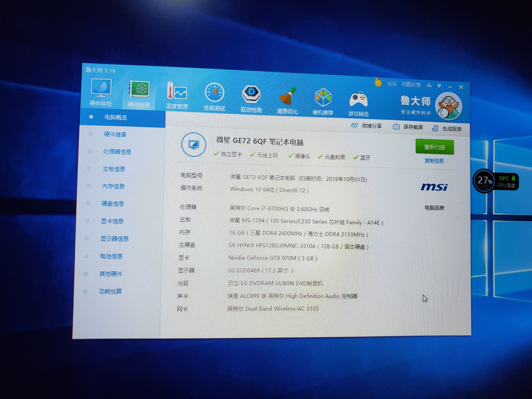Close the 鲁大师 window
The height and width of the screenshot is (399, 532).
click(x=461, y=87)
